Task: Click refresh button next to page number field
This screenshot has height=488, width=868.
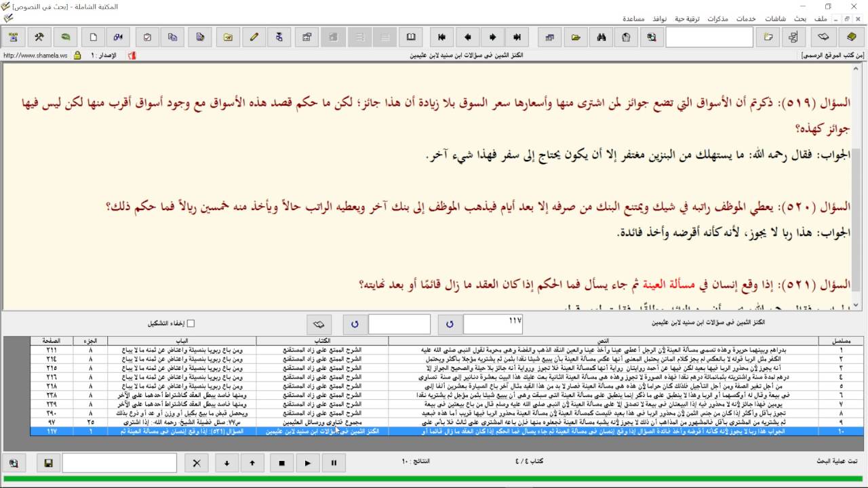Action: [x=450, y=324]
